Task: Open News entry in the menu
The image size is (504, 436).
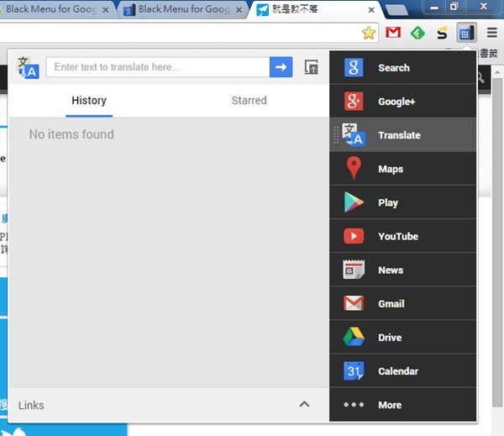Action: [402, 270]
